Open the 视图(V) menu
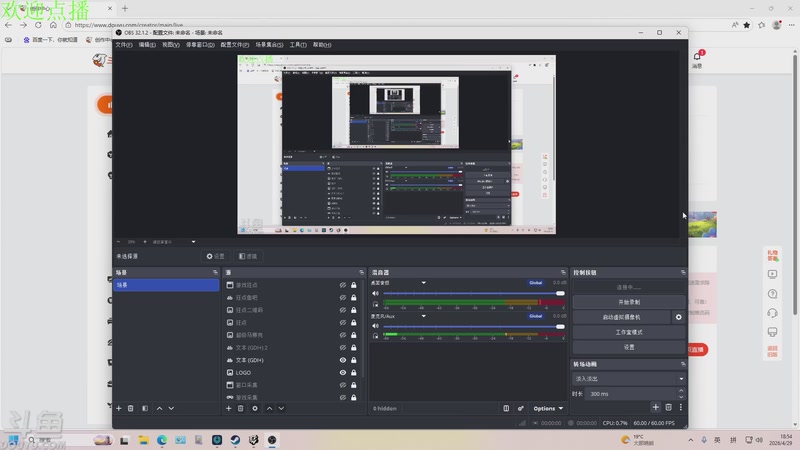Image resolution: width=800 pixels, height=450 pixels. (x=170, y=45)
